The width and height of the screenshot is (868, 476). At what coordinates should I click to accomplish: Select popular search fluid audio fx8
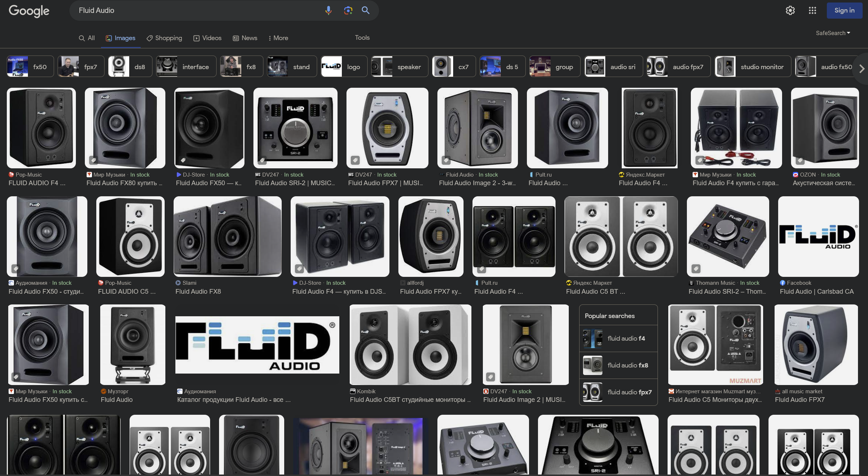(619, 365)
